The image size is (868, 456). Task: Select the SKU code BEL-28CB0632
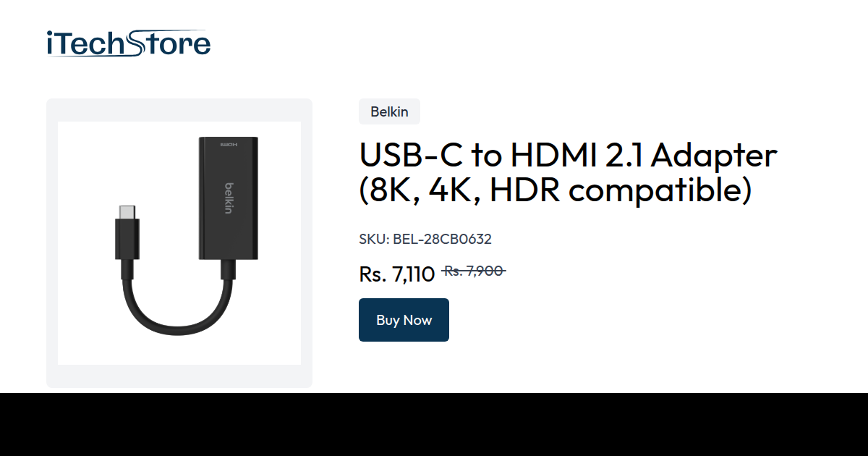click(443, 239)
